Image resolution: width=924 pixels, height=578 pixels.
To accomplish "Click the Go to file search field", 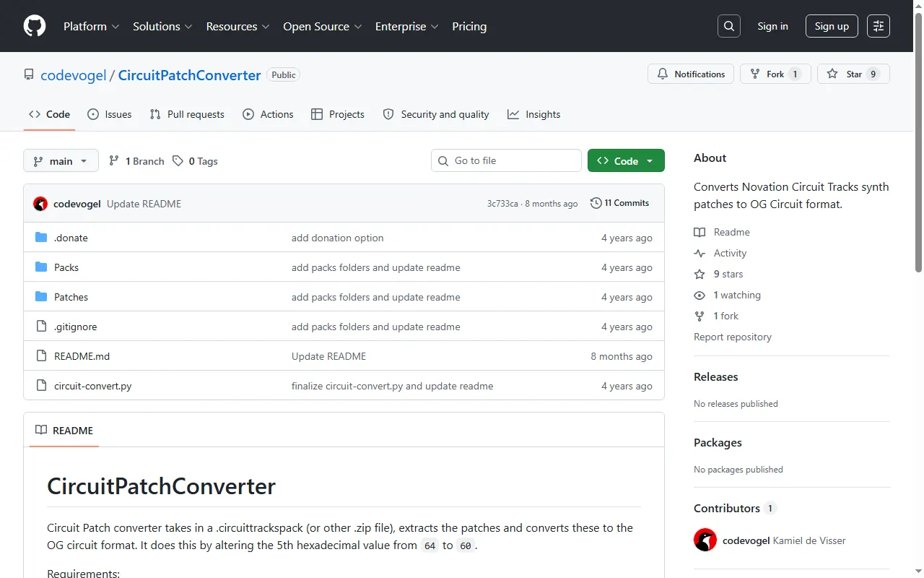I will pos(506,160).
